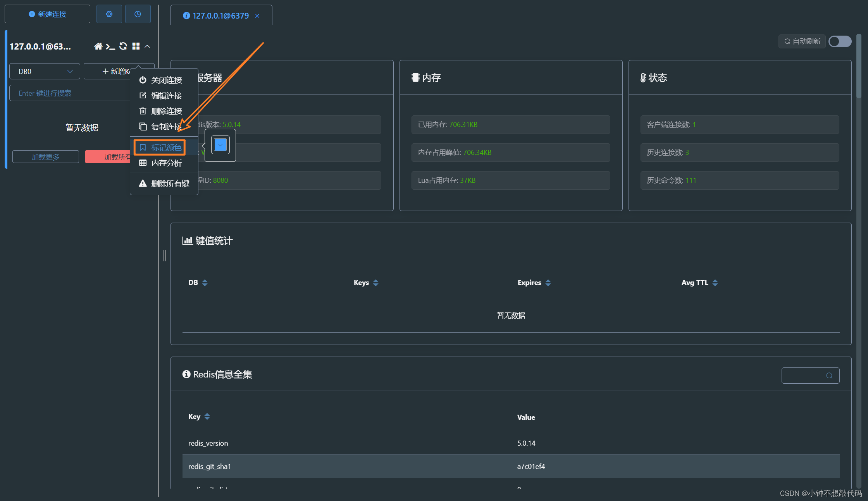Open the DB0 database dropdown

tap(45, 71)
